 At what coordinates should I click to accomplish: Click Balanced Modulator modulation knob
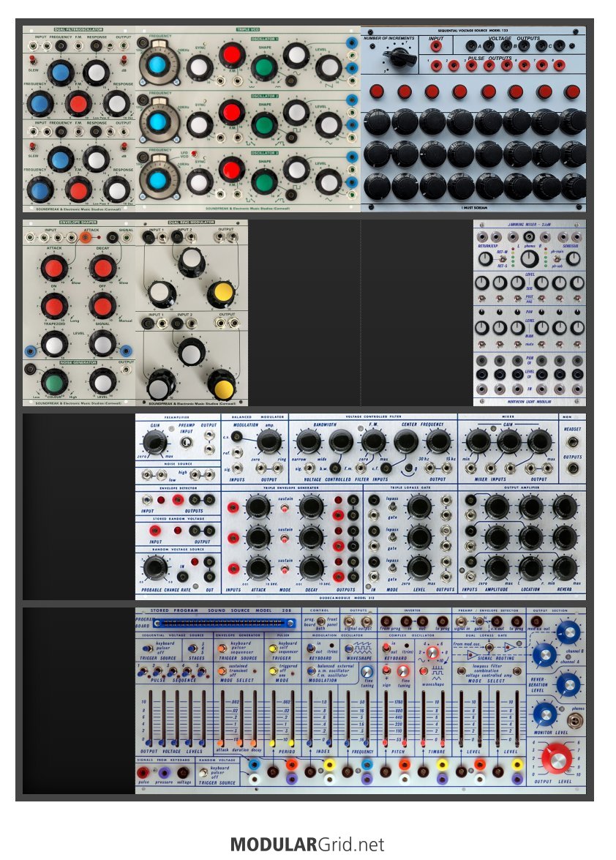[x=268, y=441]
